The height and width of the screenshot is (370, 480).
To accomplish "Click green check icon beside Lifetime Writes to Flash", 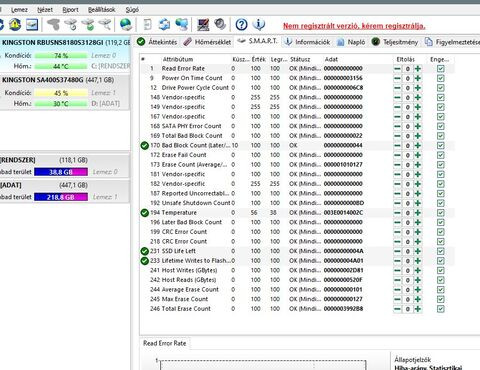I will (144, 261).
